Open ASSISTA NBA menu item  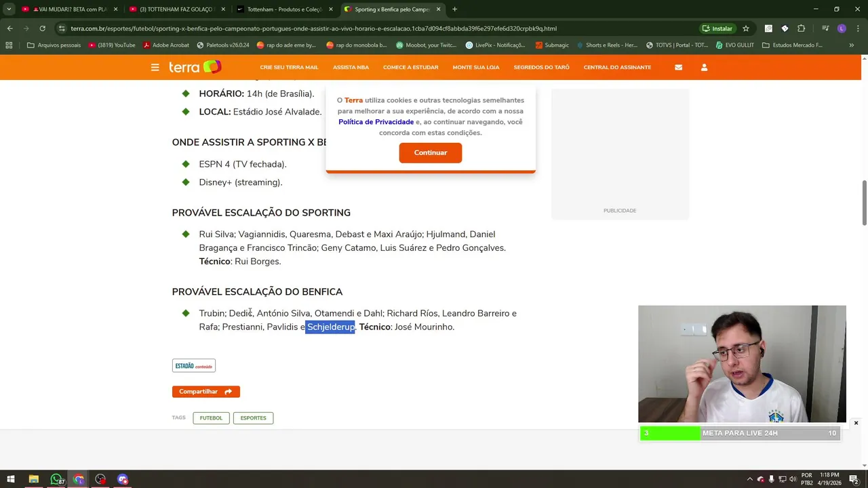point(351,67)
